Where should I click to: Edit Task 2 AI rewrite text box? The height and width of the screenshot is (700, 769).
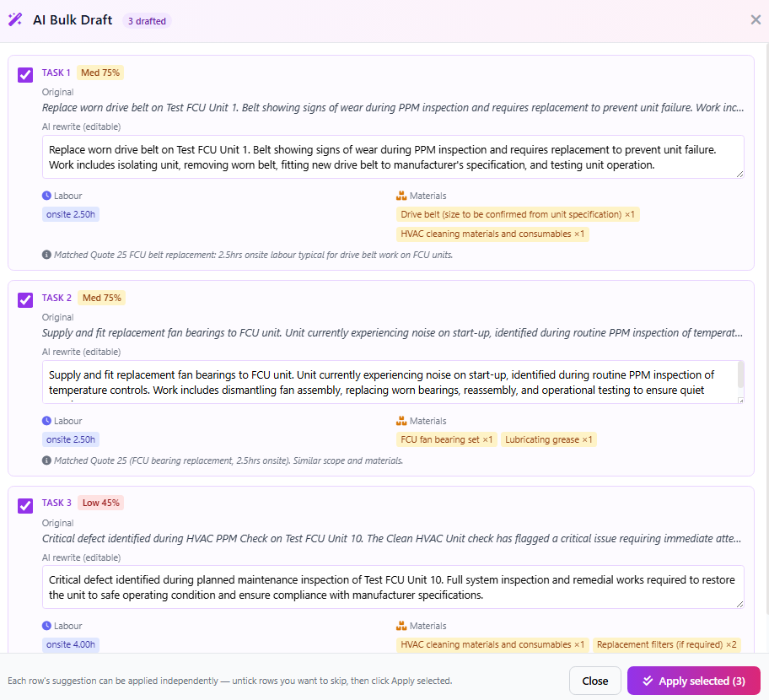pyautogui.click(x=393, y=382)
